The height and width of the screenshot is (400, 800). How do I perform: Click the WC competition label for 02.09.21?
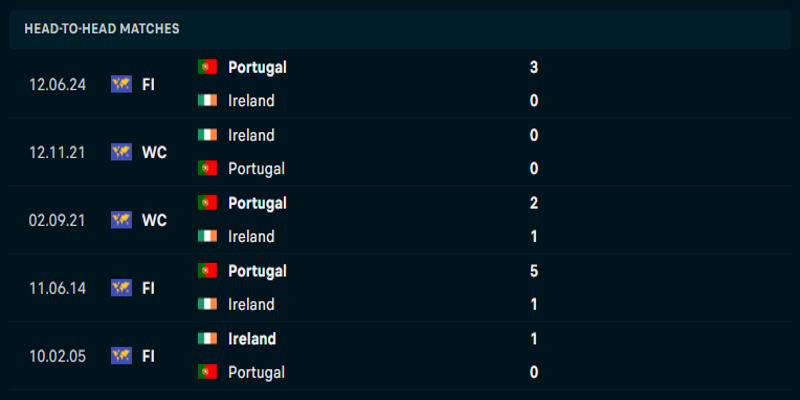[x=154, y=220]
